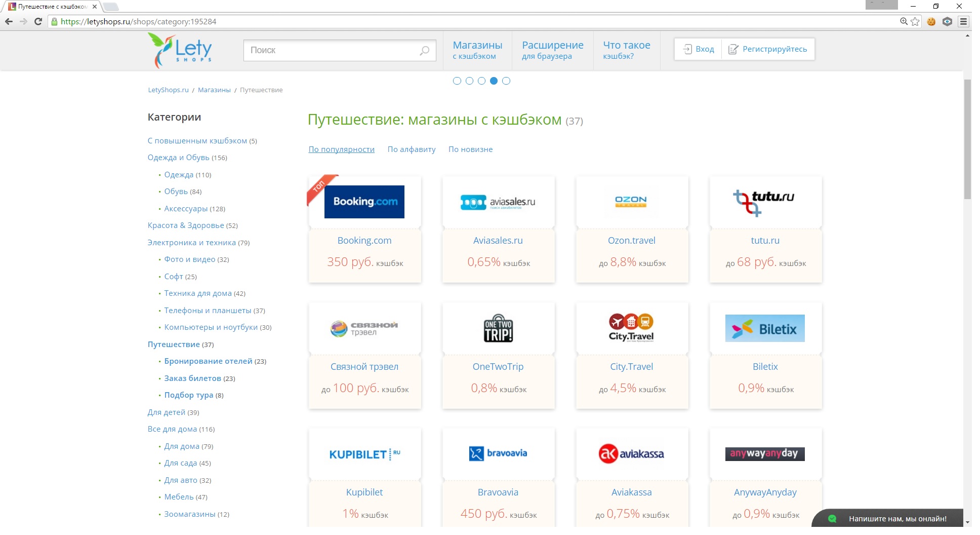This screenshot has height=535, width=980.
Task: Close the browser tab via X
Action: pyautogui.click(x=95, y=7)
